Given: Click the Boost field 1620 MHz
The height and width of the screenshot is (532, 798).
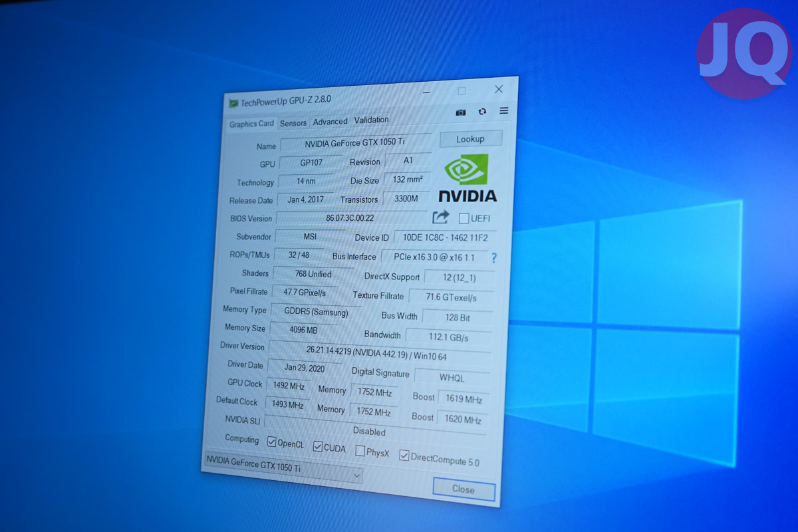Looking at the screenshot, I should click(464, 420).
